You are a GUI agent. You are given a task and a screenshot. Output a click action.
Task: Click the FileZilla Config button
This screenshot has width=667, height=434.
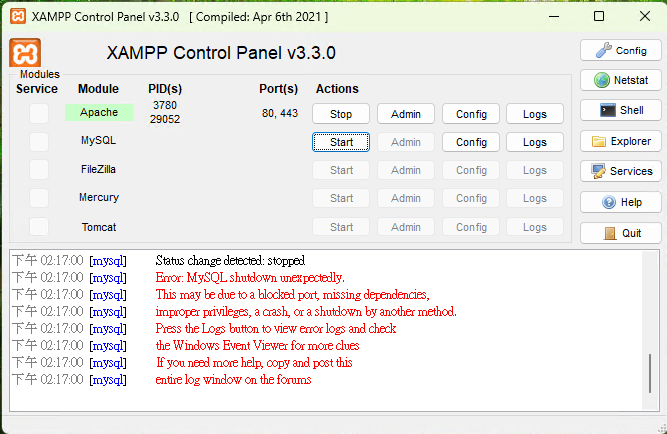[471, 170]
